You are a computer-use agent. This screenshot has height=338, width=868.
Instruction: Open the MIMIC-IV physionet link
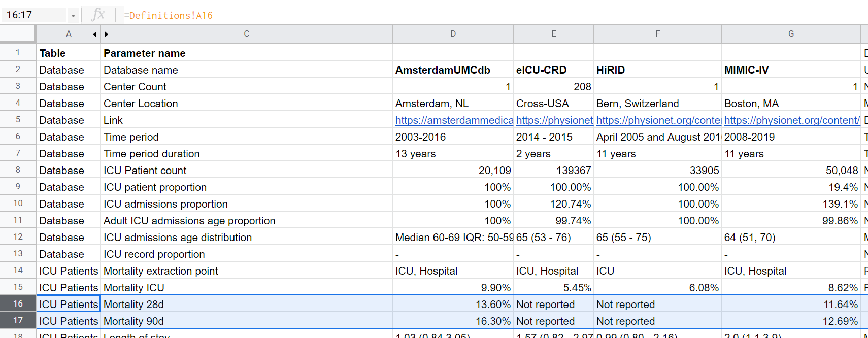792,120
